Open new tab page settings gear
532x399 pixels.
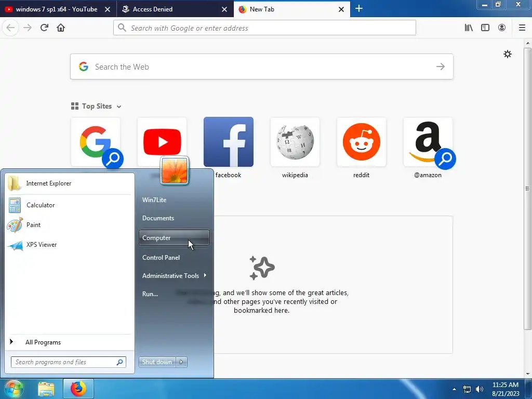507,54
